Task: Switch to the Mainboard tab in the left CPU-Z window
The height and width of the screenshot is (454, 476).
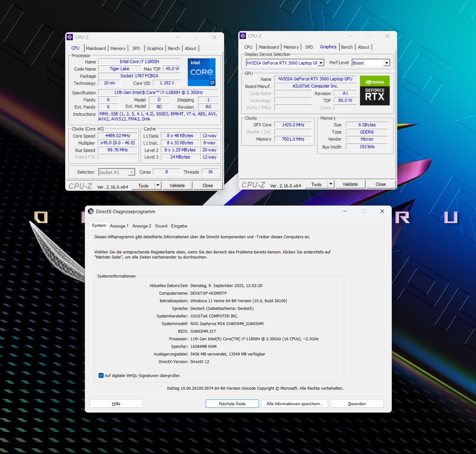Action: coord(96,48)
